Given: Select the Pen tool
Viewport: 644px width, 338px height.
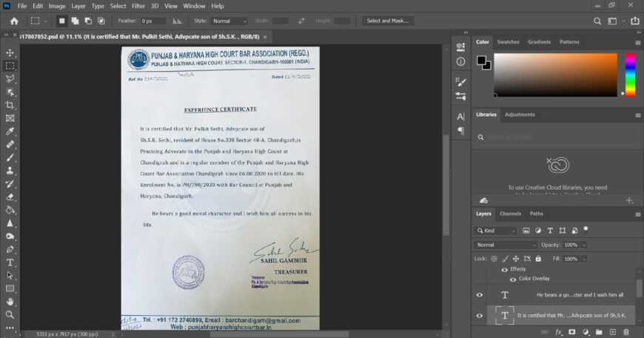Looking at the screenshot, I should 10,249.
